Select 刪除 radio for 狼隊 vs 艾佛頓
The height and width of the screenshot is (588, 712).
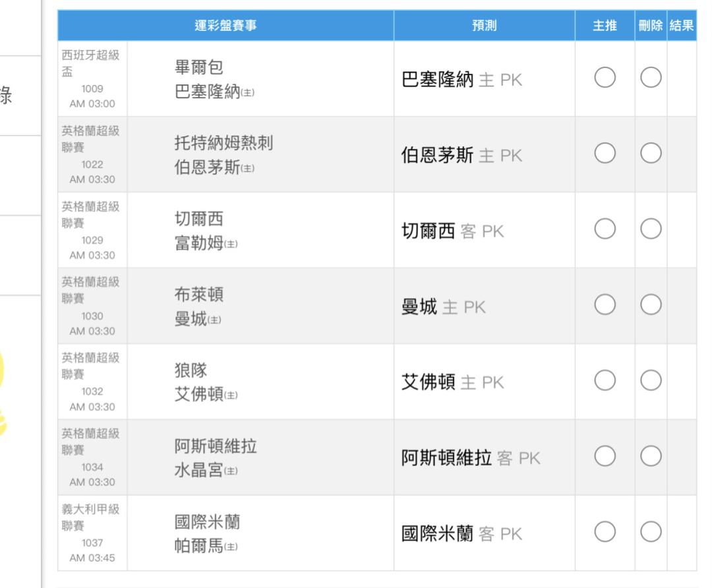point(649,381)
